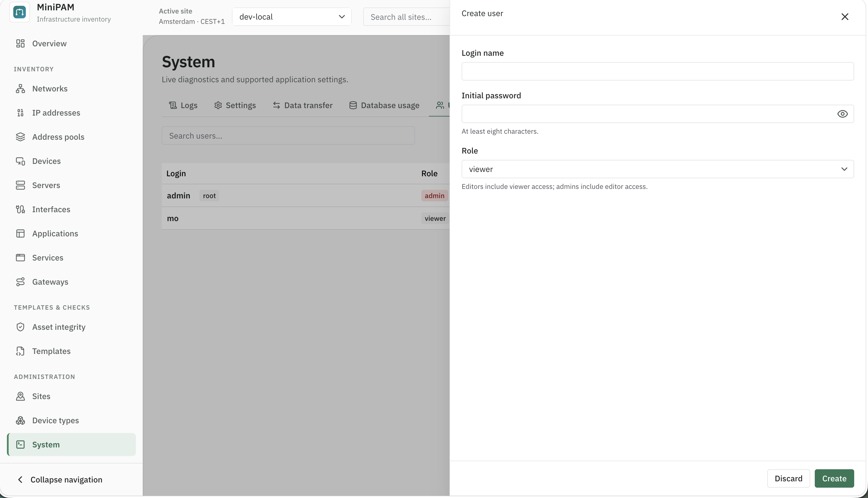
Task: Click the Login column header
Action: click(176, 173)
